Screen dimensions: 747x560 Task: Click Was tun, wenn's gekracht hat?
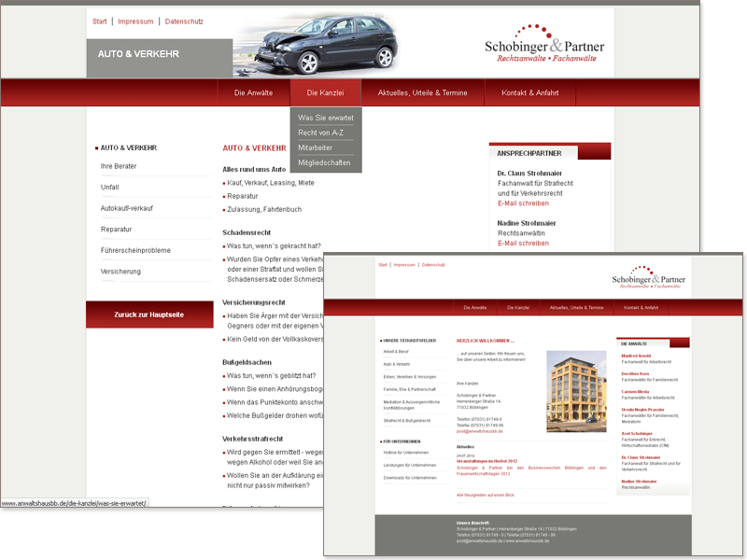[x=274, y=246]
